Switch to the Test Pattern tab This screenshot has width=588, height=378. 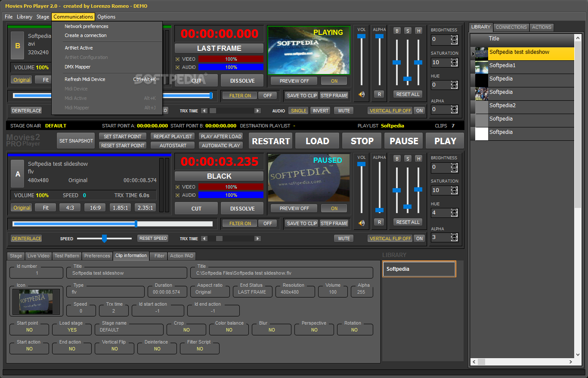[67, 256]
